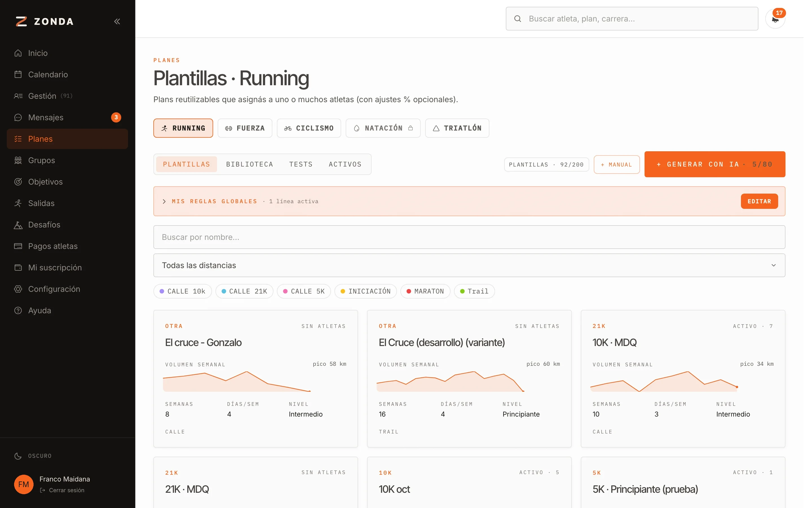Open Pagos atletas in sidebar
The height and width of the screenshot is (508, 812).
pyautogui.click(x=67, y=246)
